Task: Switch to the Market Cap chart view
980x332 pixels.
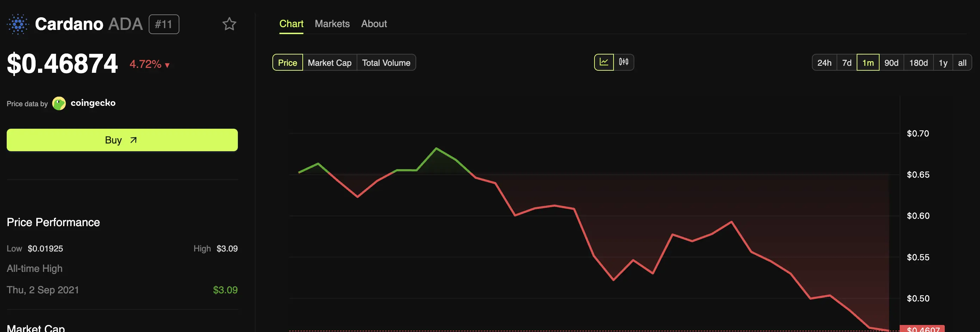Action: (329, 62)
